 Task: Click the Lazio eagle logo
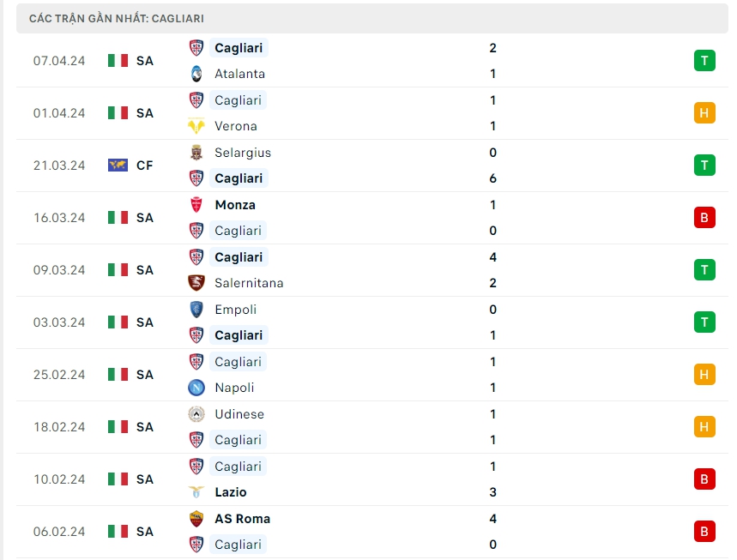(196, 492)
